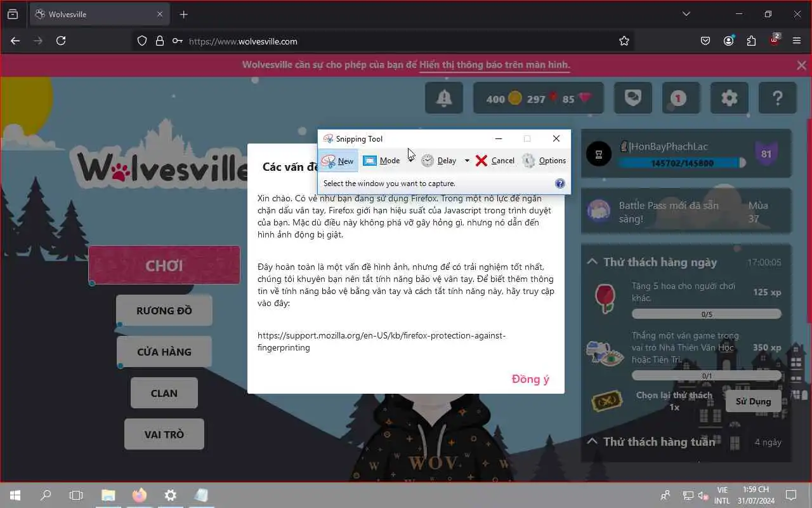Dismiss the notification permission banner
812x508 pixels.
801,65
